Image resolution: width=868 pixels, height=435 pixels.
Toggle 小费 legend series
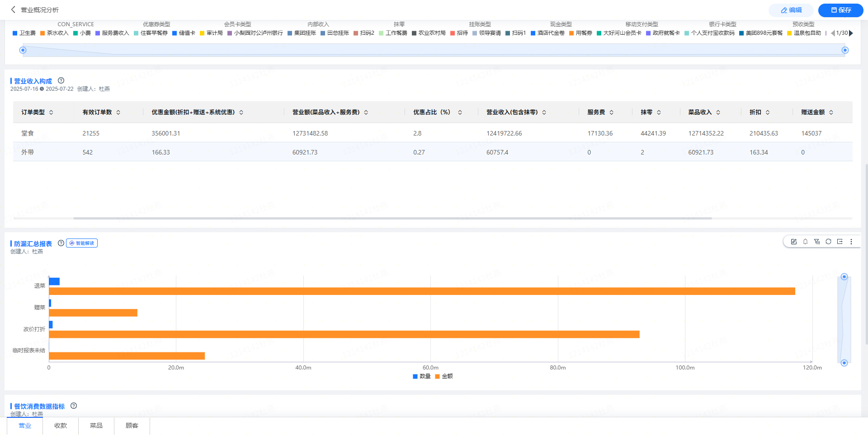tap(82, 33)
